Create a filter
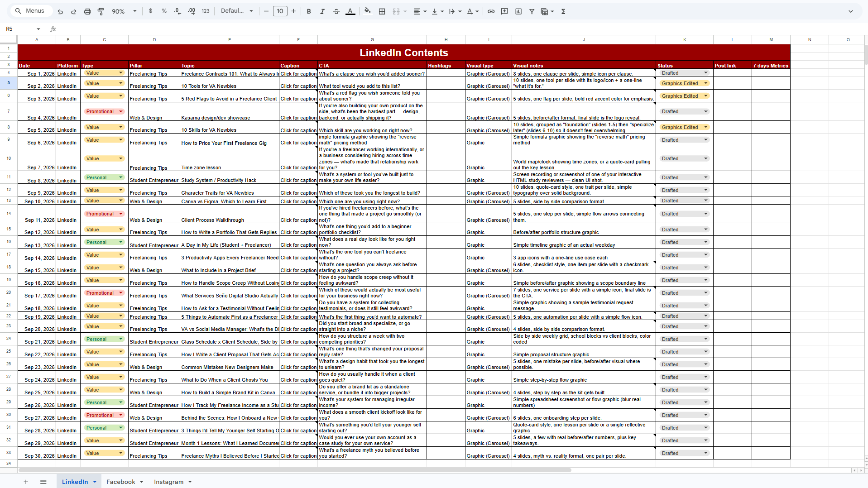 tap(532, 11)
